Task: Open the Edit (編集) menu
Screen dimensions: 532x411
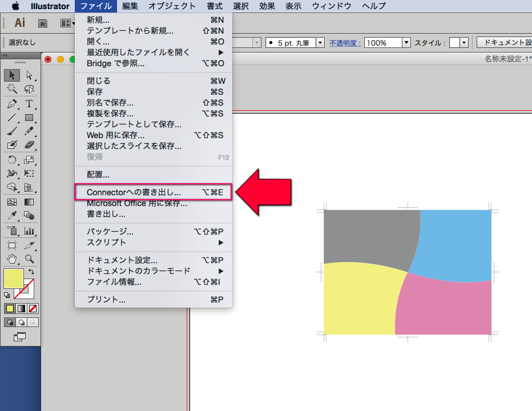Action: 130,6
